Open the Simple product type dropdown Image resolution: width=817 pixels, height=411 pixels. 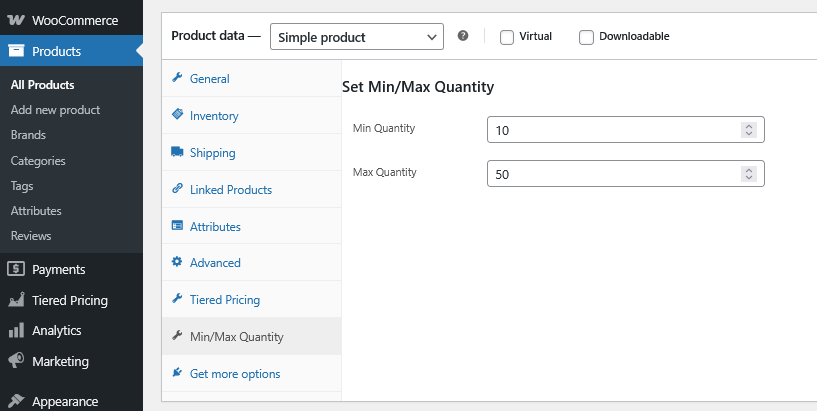click(x=356, y=37)
